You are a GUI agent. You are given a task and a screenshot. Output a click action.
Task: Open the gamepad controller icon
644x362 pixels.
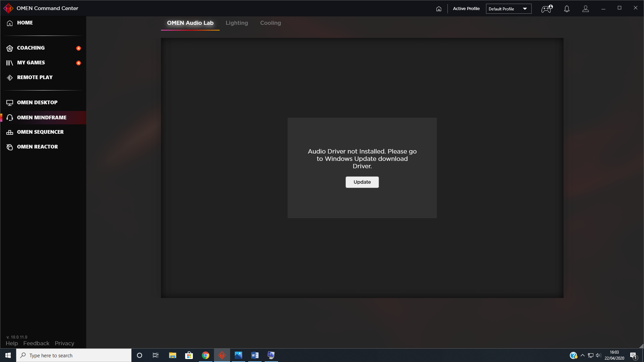tap(547, 9)
